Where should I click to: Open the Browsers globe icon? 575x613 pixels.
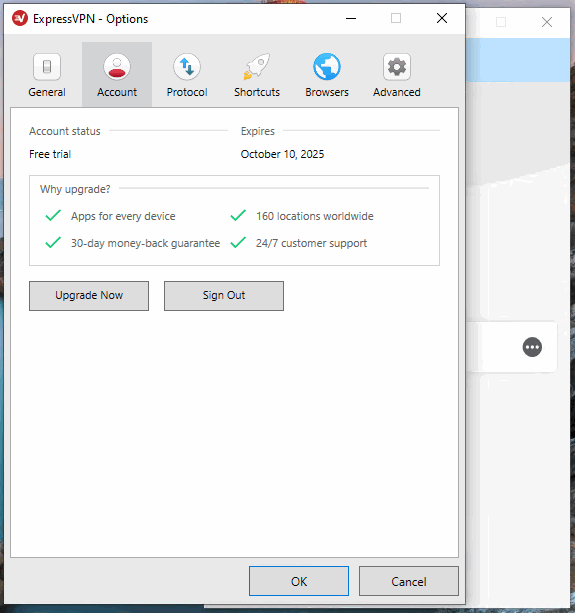327,66
